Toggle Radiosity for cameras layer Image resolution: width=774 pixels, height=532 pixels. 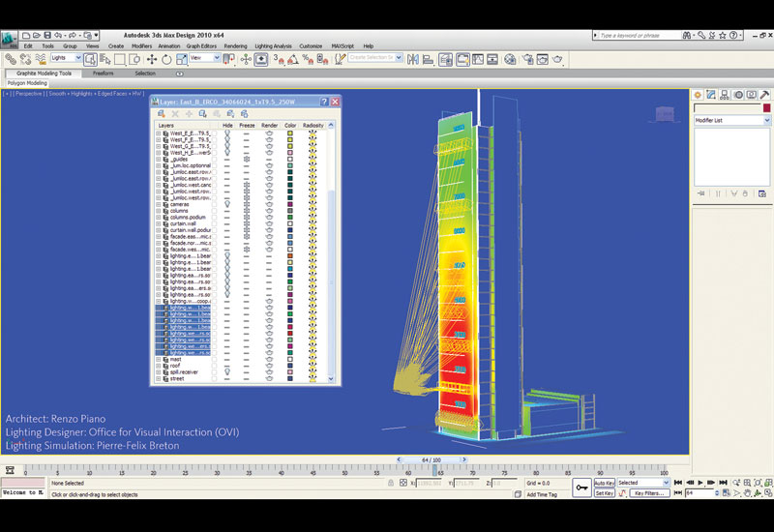pos(312,204)
